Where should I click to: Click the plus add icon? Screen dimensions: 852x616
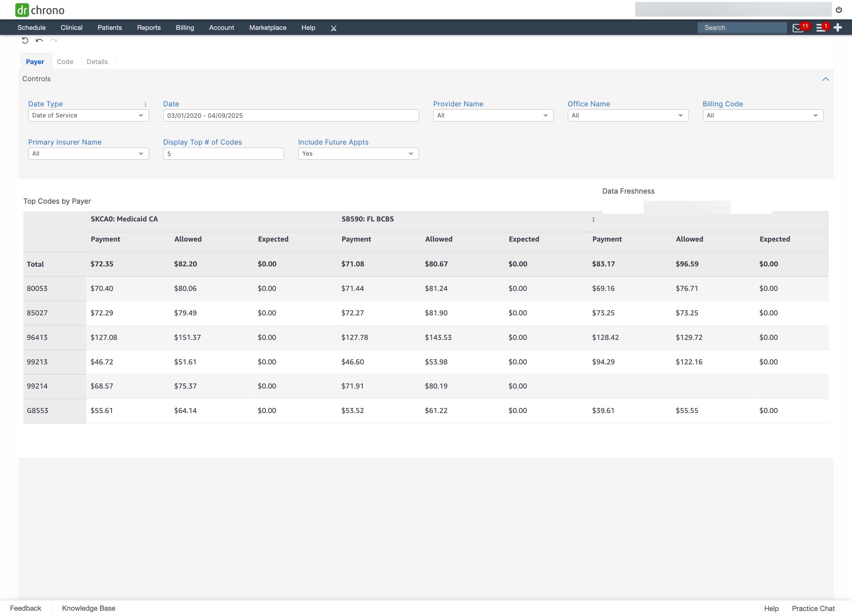[838, 28]
